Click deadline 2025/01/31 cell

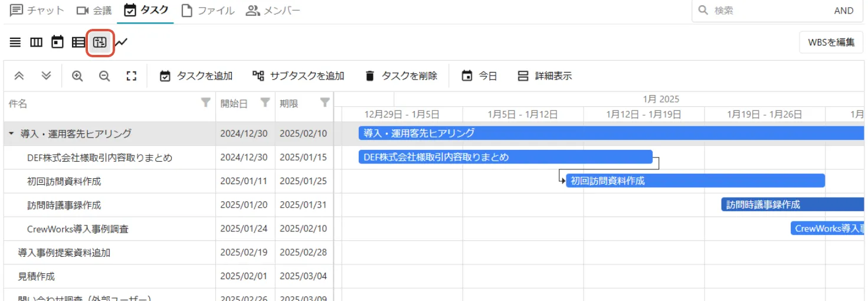[x=303, y=205]
